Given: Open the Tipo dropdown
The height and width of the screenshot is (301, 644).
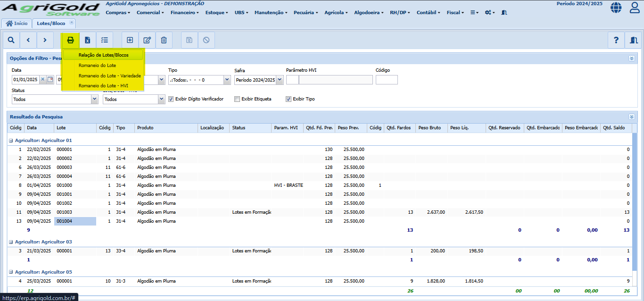Looking at the screenshot, I should tap(227, 80).
